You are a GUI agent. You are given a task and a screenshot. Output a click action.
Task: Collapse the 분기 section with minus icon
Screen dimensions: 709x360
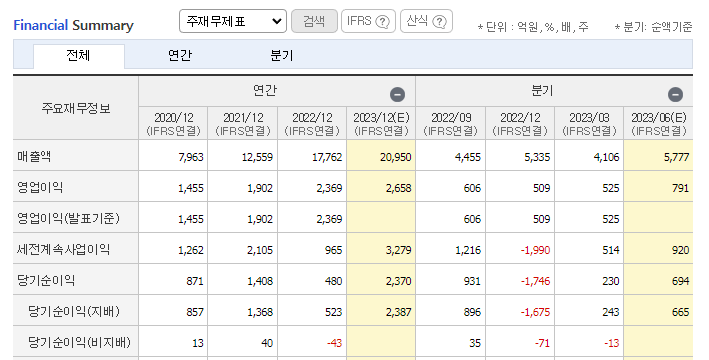click(x=675, y=95)
